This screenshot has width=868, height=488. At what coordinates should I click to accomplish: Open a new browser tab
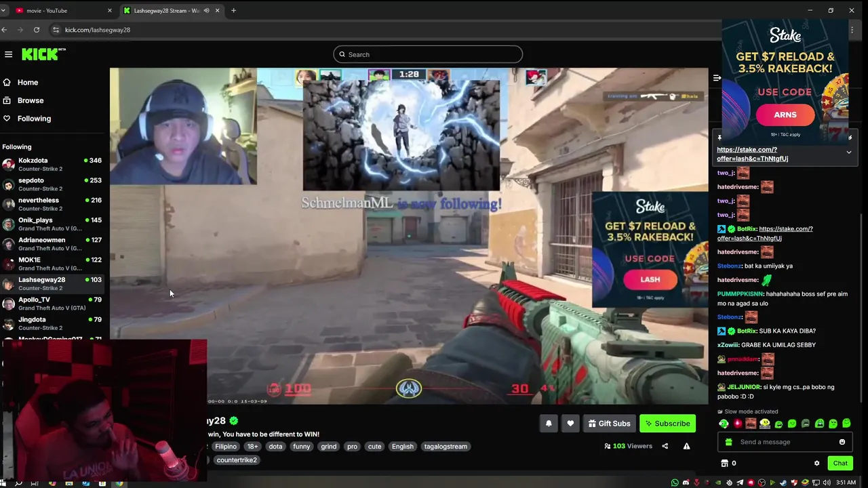[x=233, y=10]
